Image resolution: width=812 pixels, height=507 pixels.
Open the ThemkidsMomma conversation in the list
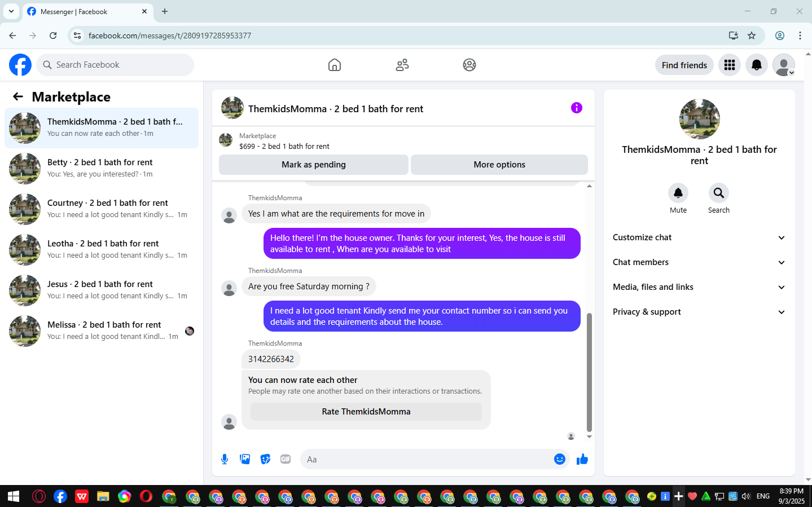102,128
